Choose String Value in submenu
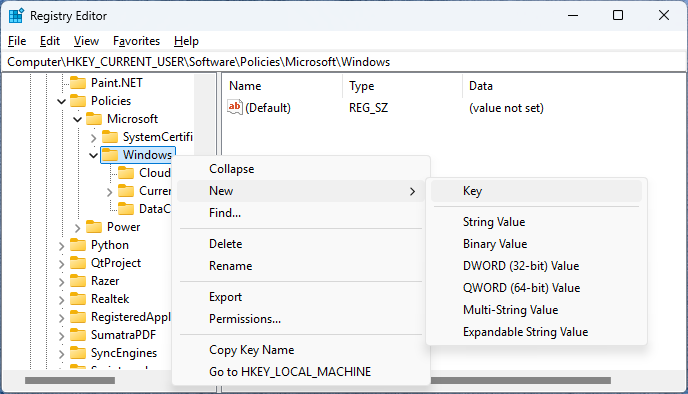 coord(536,222)
